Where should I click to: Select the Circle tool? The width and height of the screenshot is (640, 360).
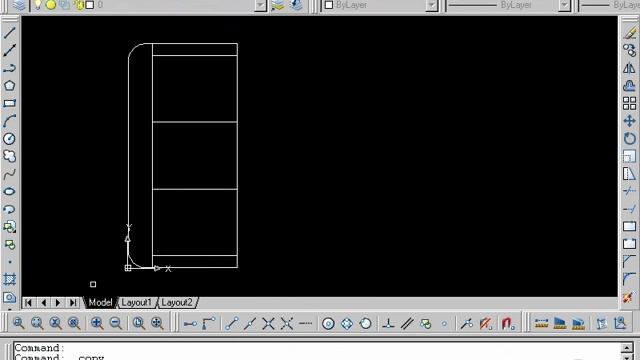pyautogui.click(x=9, y=139)
